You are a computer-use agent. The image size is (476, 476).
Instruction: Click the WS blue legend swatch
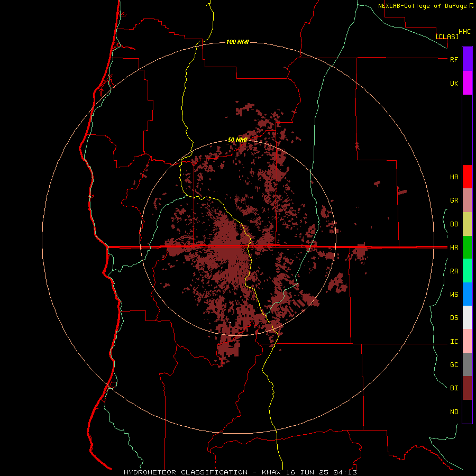click(467, 294)
